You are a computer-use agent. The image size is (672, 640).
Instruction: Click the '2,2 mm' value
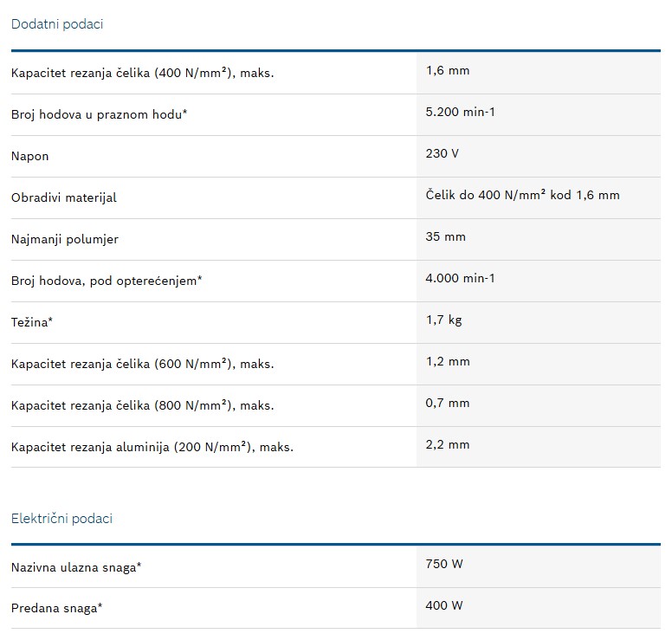click(448, 444)
